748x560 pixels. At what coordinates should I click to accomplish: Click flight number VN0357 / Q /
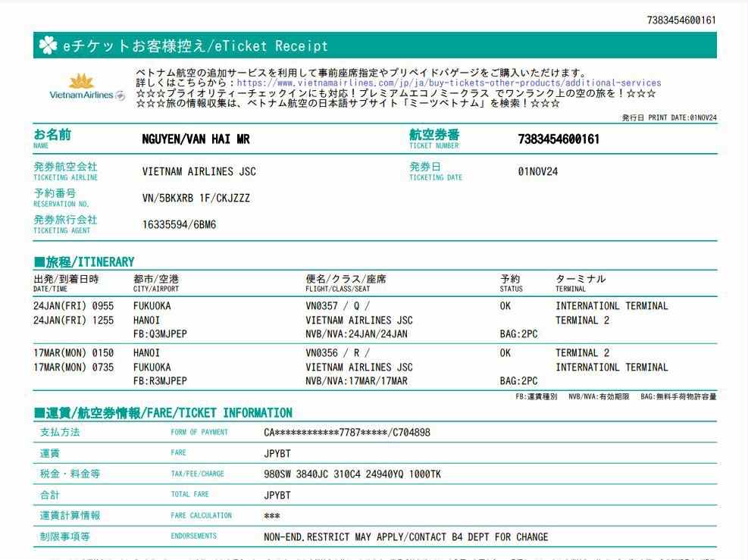pos(337,306)
